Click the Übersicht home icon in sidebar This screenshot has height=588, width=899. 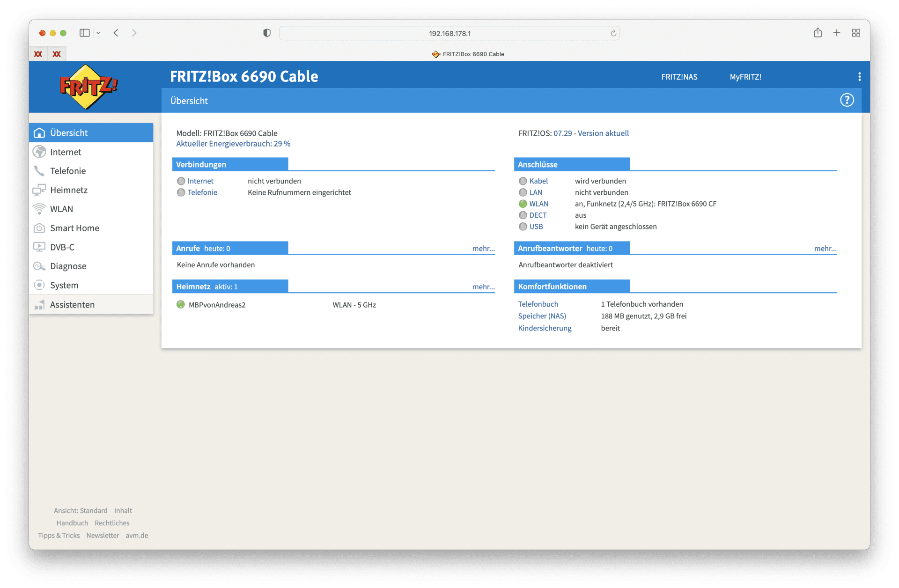[39, 133]
